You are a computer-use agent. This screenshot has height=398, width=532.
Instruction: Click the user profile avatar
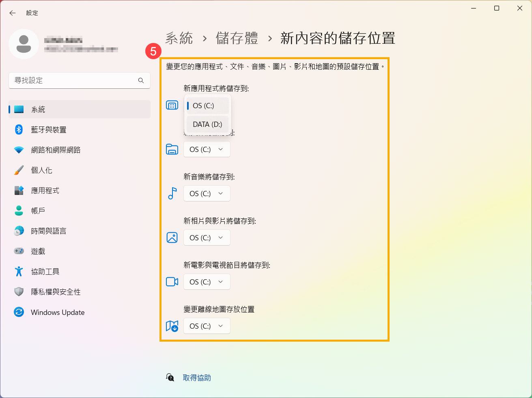pos(24,44)
